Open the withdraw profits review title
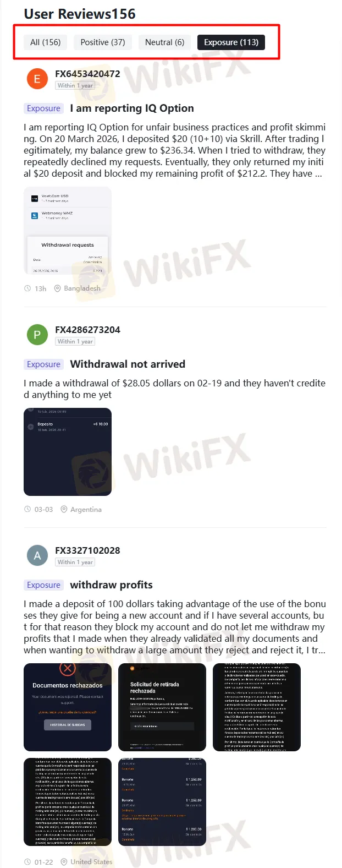 (x=111, y=585)
